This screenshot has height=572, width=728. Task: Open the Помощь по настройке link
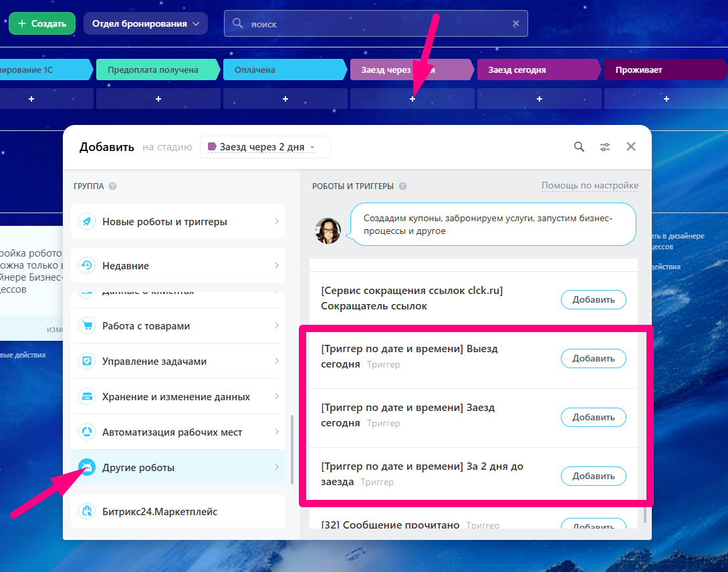pyautogui.click(x=590, y=186)
